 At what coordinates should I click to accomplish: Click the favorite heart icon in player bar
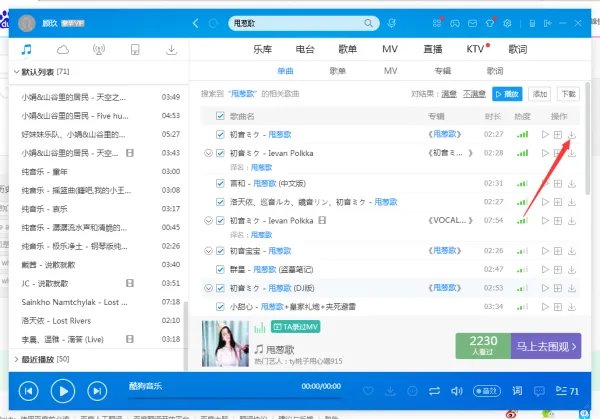point(368,391)
